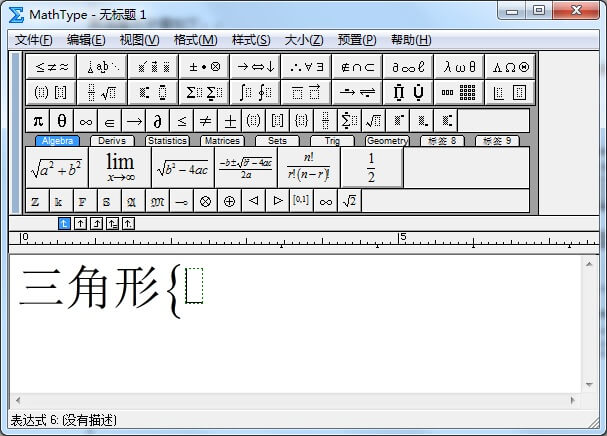Switch to the Trig tab
Image resolution: width=607 pixels, height=436 pixels.
[x=332, y=141]
